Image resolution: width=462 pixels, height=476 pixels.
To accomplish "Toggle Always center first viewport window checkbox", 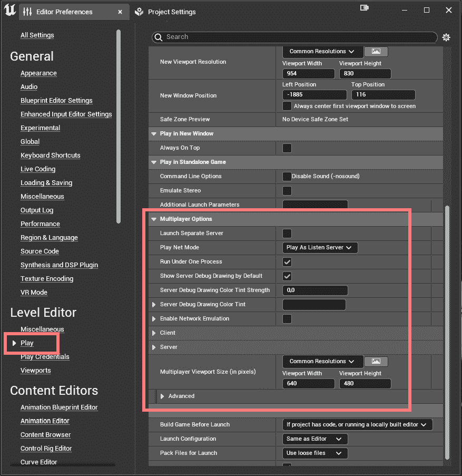I will 287,106.
